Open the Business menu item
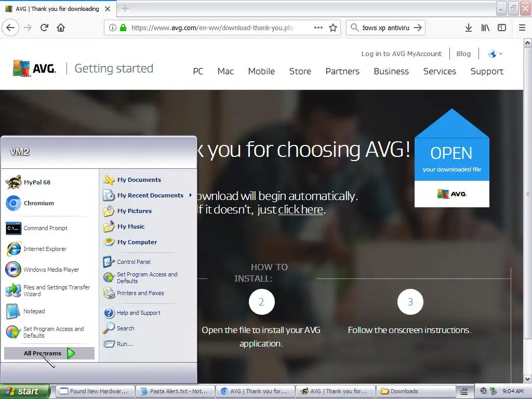532x399 pixels. pyautogui.click(x=391, y=71)
